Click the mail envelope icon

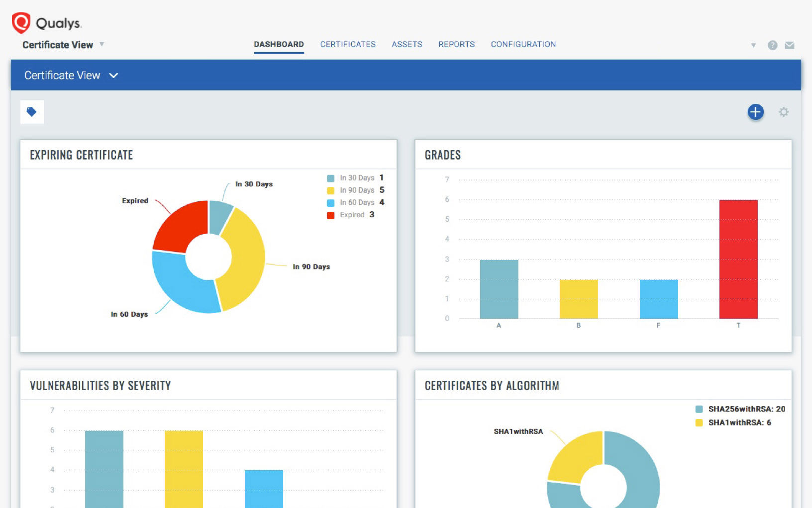[x=789, y=45]
